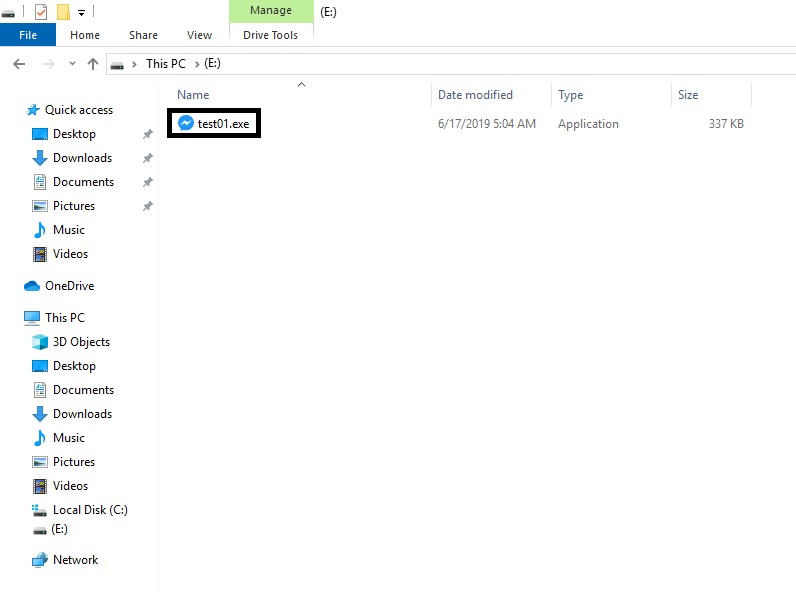Switch to the View ribbon tab

(199, 35)
